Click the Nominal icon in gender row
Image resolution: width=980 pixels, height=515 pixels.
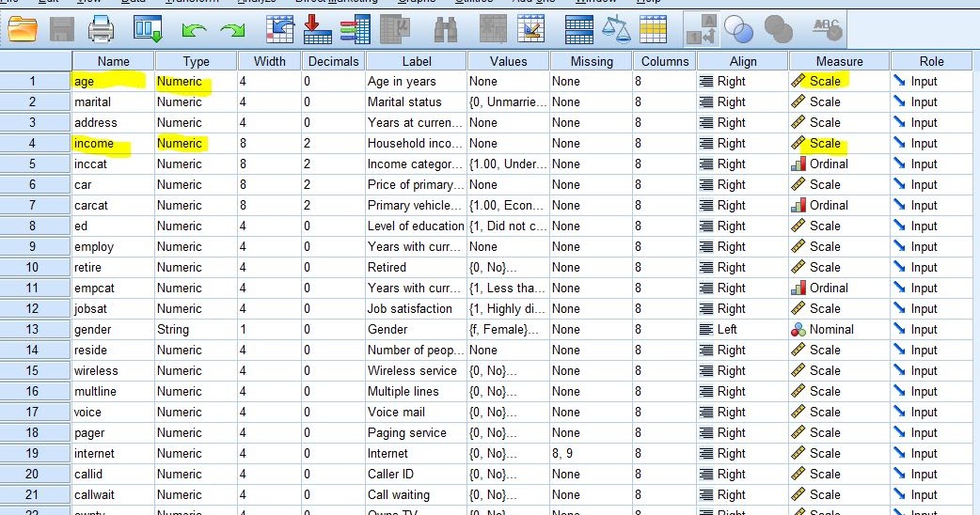pyautogui.click(x=798, y=330)
